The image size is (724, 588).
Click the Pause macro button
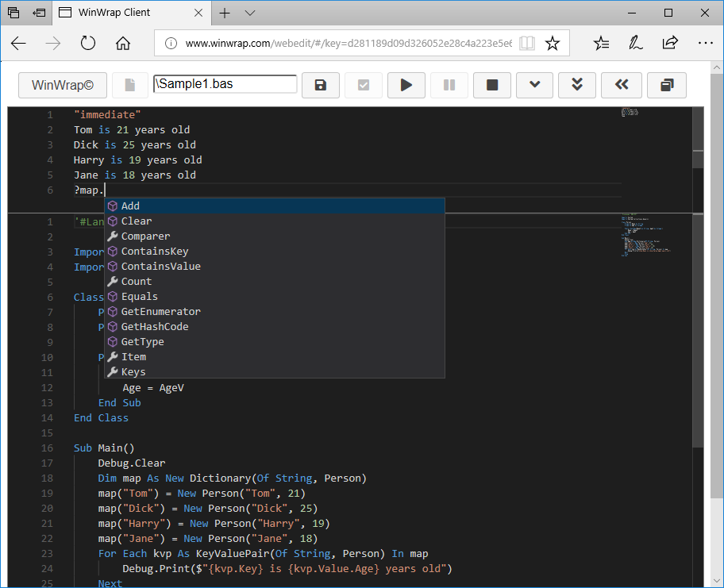[449, 85]
